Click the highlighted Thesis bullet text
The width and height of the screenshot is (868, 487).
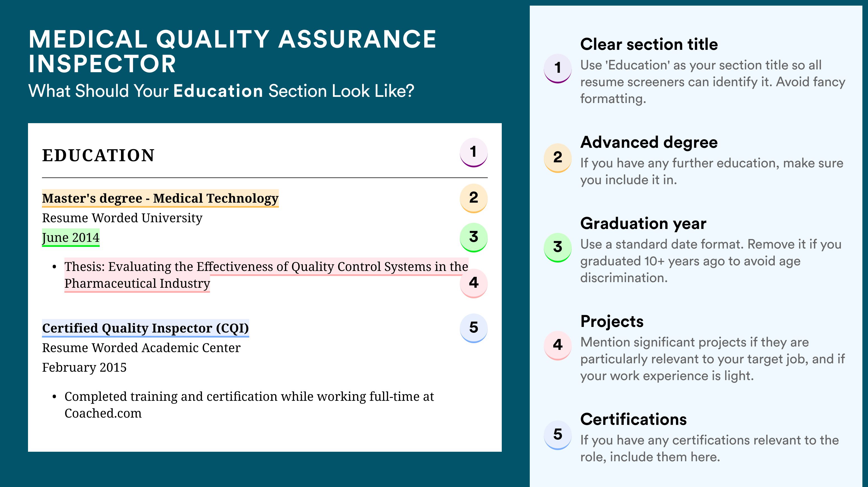click(x=266, y=275)
